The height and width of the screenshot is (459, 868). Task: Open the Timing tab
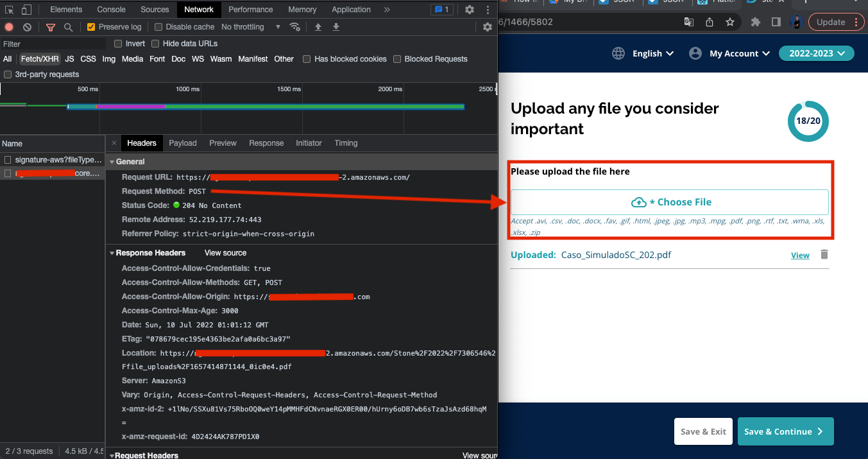tap(346, 143)
